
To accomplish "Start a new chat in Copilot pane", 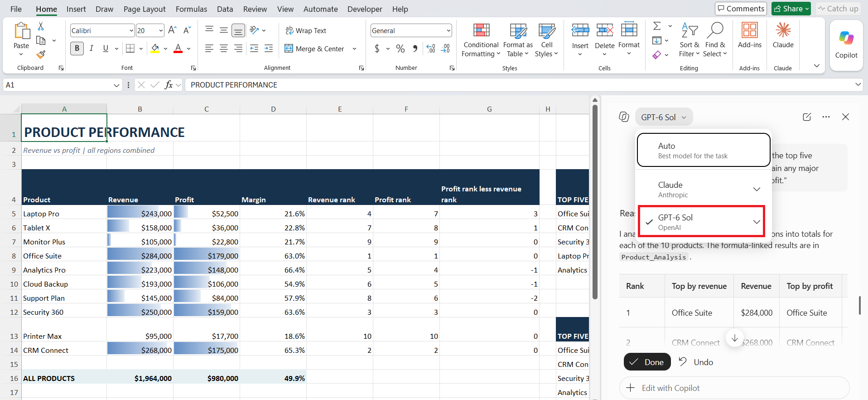I will click(807, 117).
